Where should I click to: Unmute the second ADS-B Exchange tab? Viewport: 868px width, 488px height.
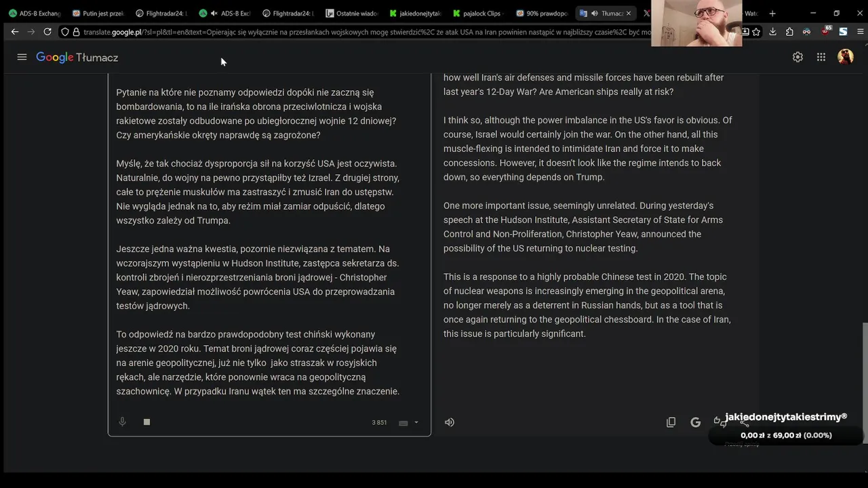pyautogui.click(x=214, y=13)
